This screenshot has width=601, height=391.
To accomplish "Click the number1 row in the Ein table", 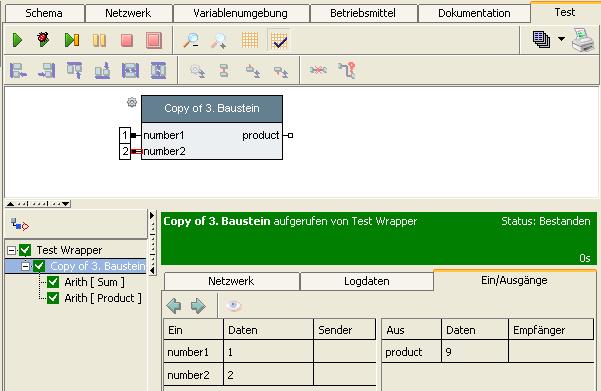I will tap(269, 352).
